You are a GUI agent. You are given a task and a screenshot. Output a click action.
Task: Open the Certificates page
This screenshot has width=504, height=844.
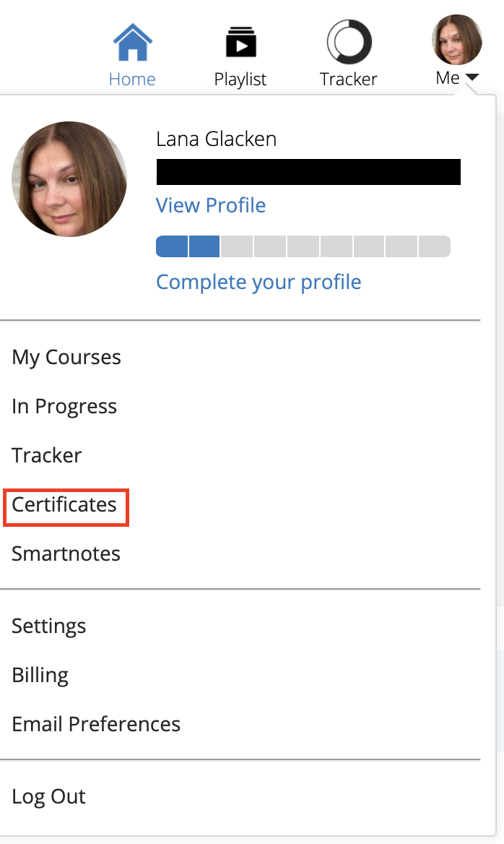pos(66,504)
